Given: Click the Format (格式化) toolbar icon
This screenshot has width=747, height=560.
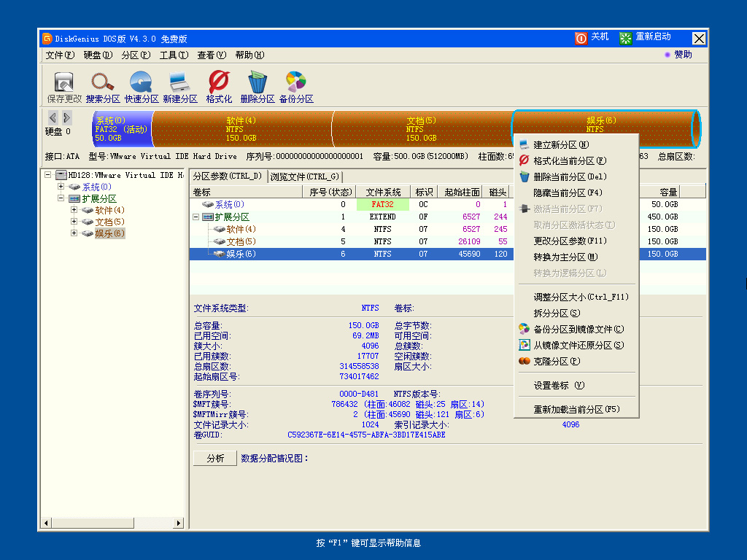Looking at the screenshot, I should (x=219, y=82).
